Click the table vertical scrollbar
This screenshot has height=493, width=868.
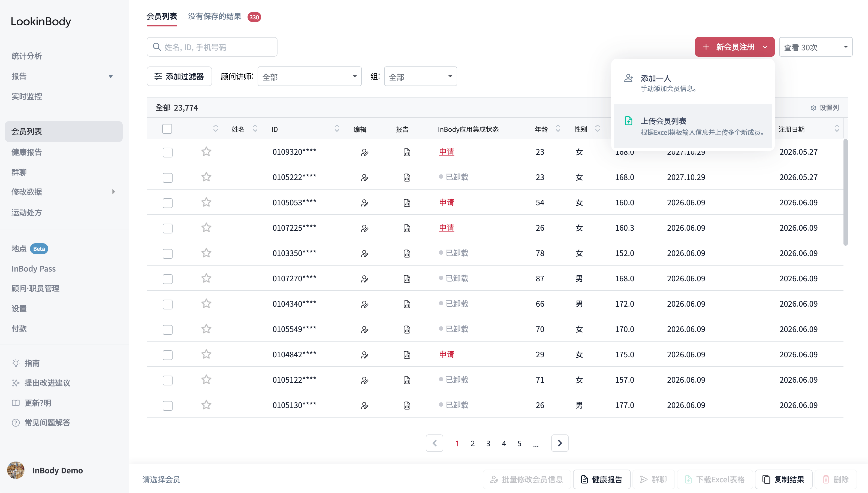point(846,192)
